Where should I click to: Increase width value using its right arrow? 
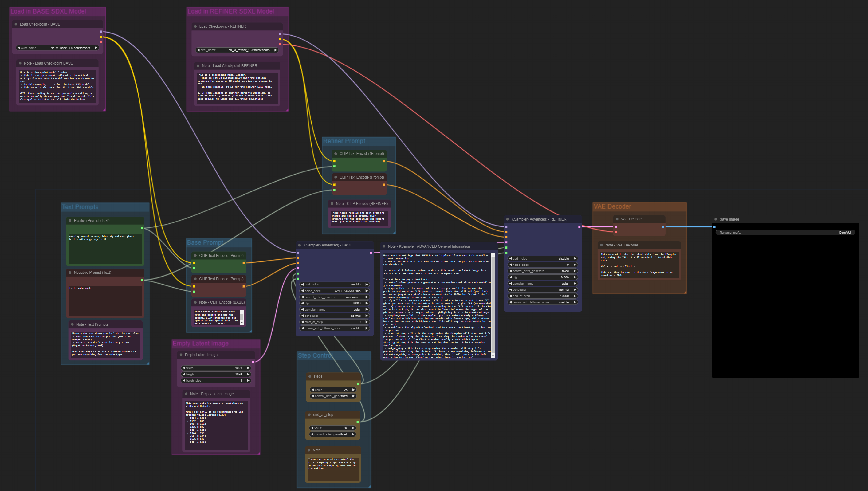click(248, 368)
